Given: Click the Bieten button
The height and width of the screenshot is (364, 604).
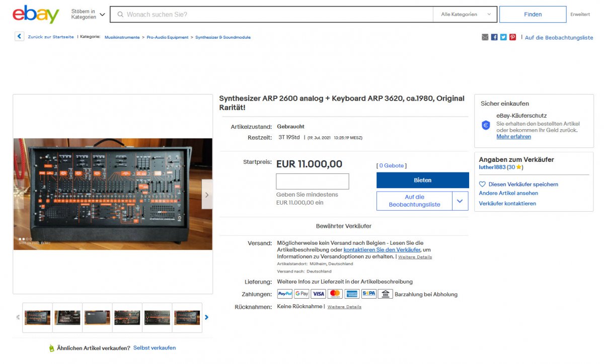Looking at the screenshot, I should coord(423,180).
